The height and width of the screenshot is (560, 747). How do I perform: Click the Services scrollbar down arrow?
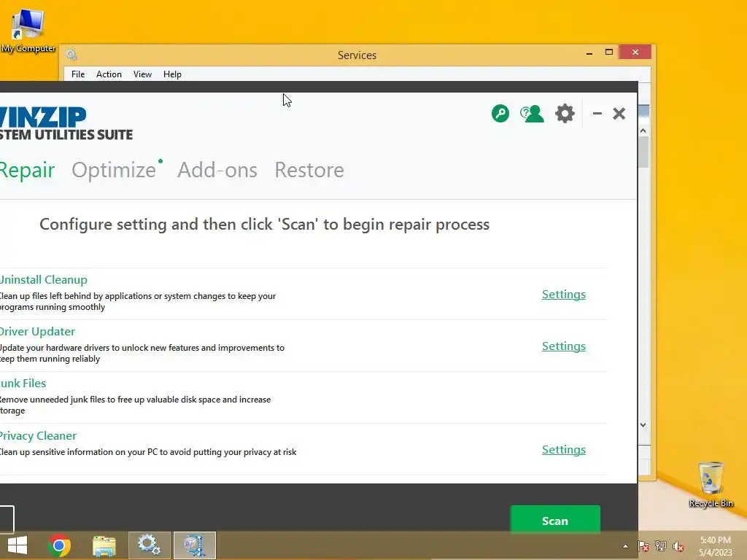[643, 425]
